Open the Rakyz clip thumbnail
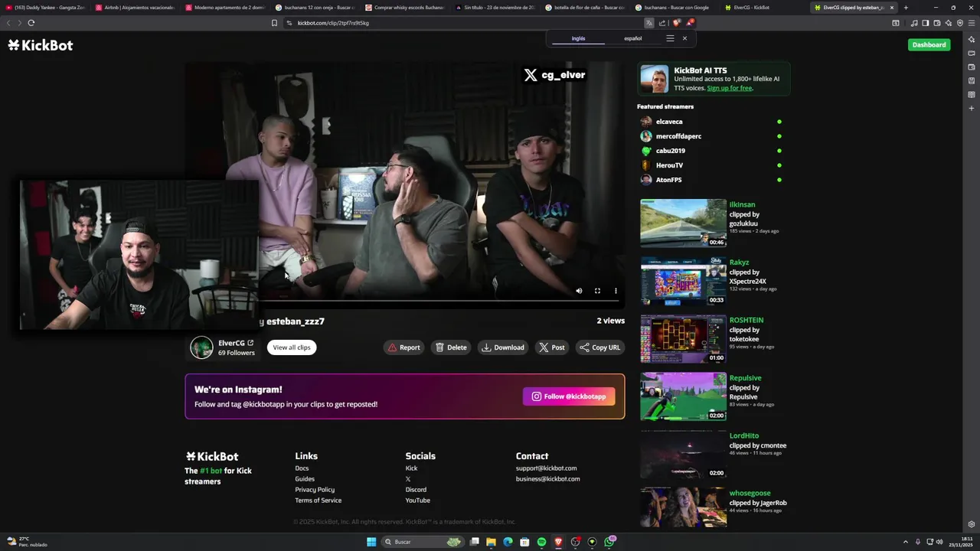 pyautogui.click(x=683, y=281)
